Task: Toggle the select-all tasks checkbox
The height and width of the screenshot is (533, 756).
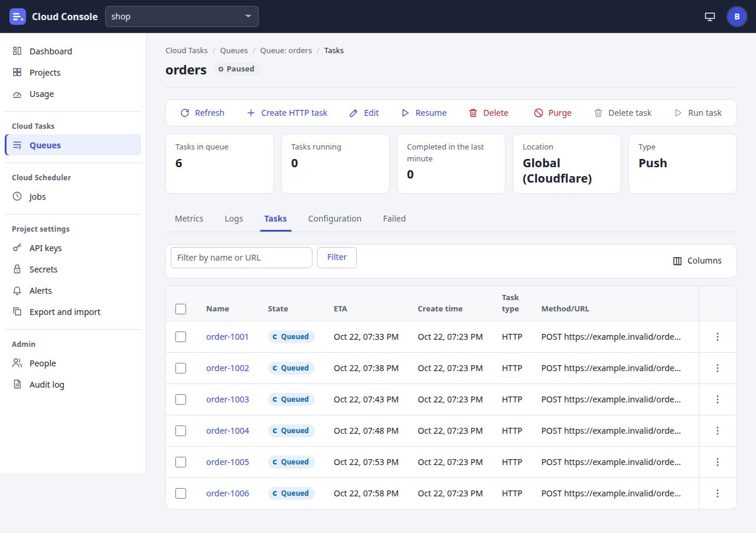Action: click(x=181, y=309)
